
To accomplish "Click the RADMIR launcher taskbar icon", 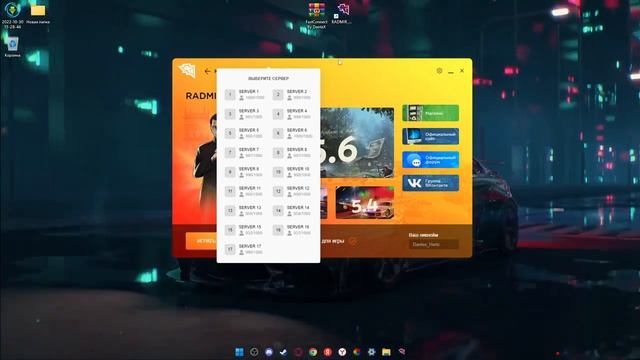I will 402,351.
